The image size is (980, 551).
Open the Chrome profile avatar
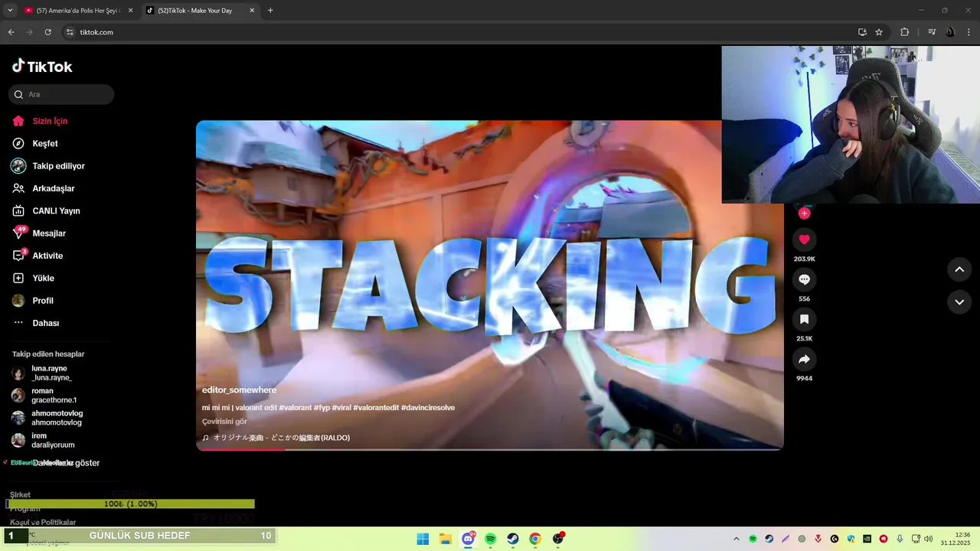click(x=951, y=32)
